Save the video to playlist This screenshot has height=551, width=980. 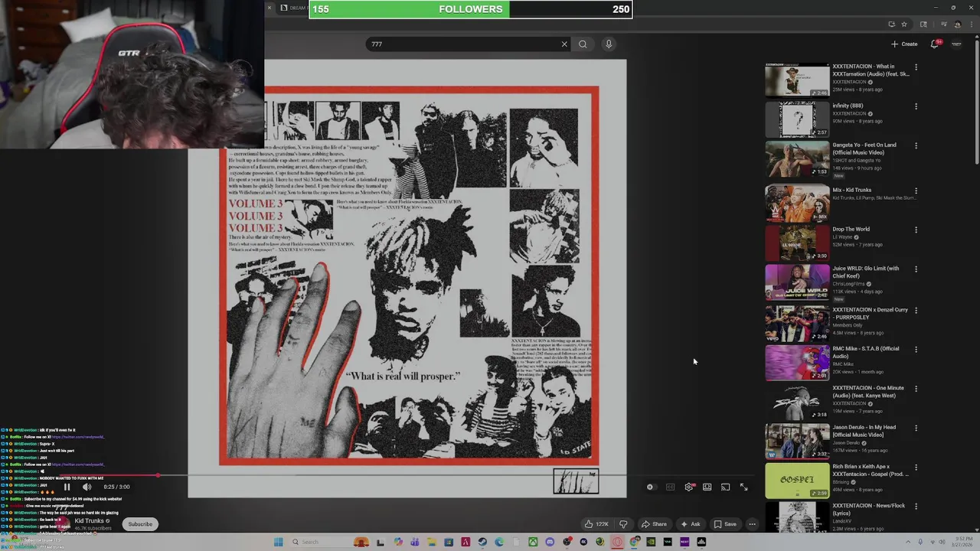[x=725, y=524]
